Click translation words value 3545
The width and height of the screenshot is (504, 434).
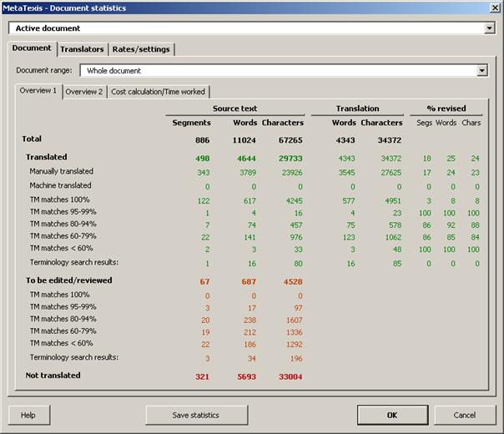click(346, 173)
